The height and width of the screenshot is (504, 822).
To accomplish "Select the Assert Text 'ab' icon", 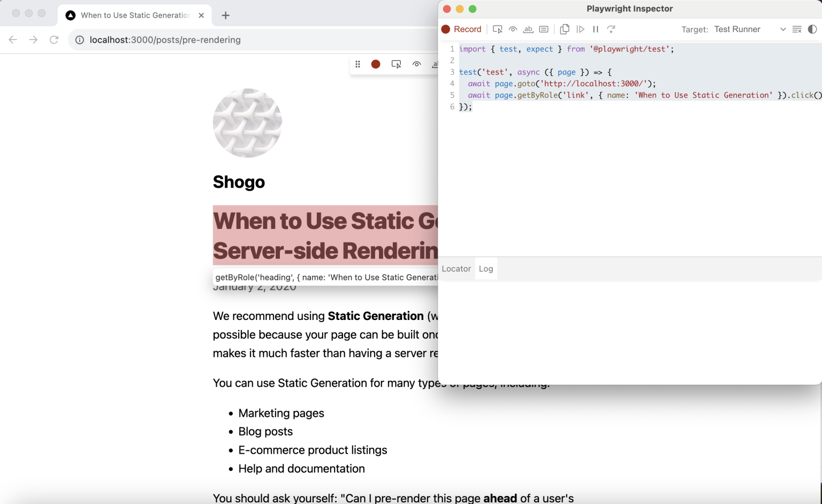I will [528, 29].
